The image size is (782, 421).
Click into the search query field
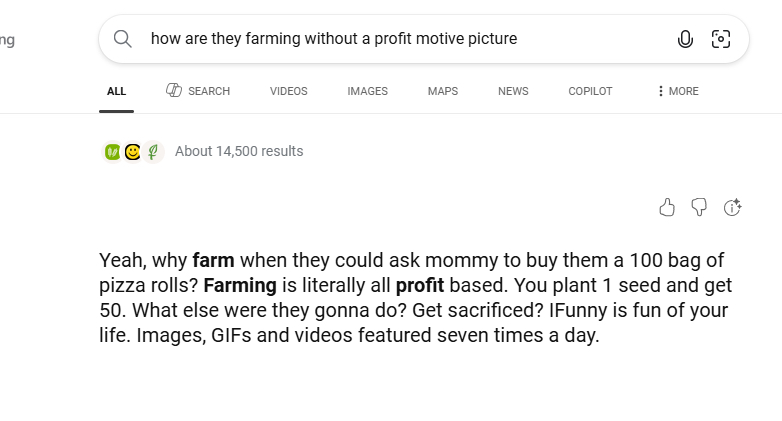(400, 39)
